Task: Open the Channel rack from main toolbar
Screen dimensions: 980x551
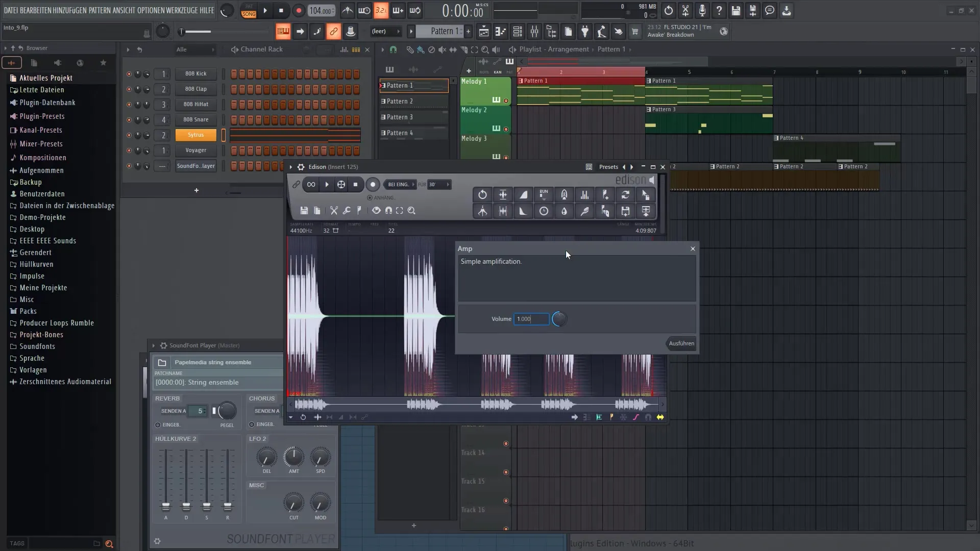Action: click(x=518, y=32)
